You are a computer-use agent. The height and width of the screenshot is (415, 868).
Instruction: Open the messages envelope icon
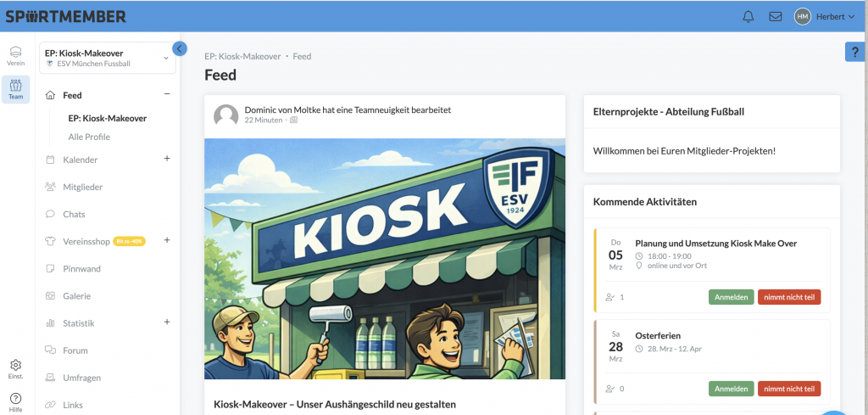tap(775, 17)
